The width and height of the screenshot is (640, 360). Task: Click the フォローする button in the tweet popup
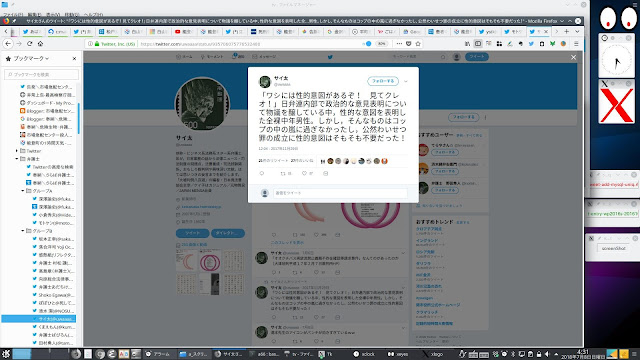(383, 81)
